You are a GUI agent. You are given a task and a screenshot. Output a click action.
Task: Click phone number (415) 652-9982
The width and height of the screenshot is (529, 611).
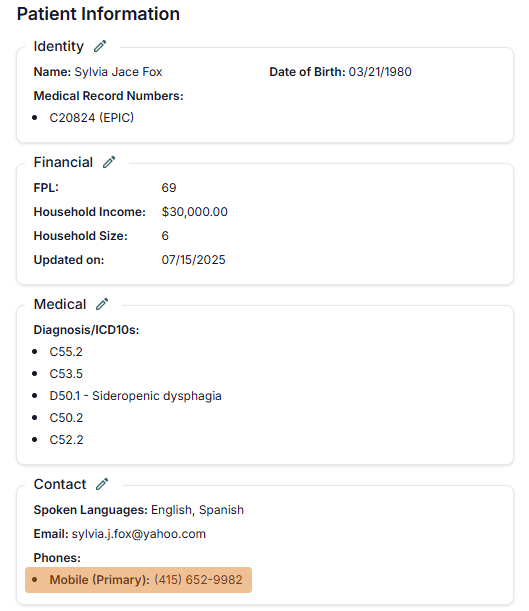(x=198, y=580)
